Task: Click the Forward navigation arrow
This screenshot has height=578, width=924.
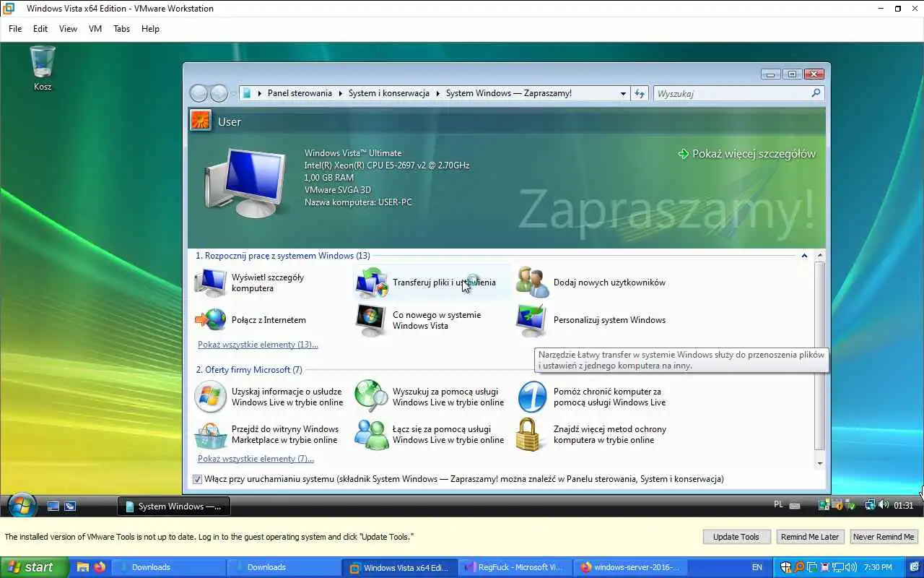Action: (219, 93)
